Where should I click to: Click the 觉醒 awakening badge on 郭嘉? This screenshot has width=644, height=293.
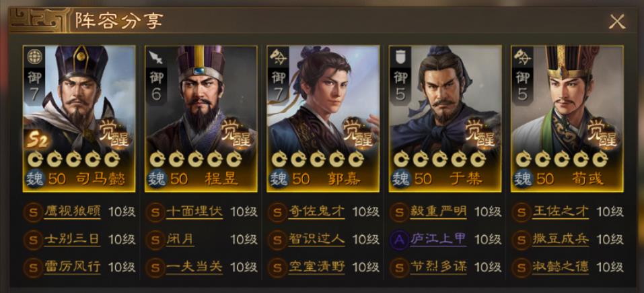359,132
